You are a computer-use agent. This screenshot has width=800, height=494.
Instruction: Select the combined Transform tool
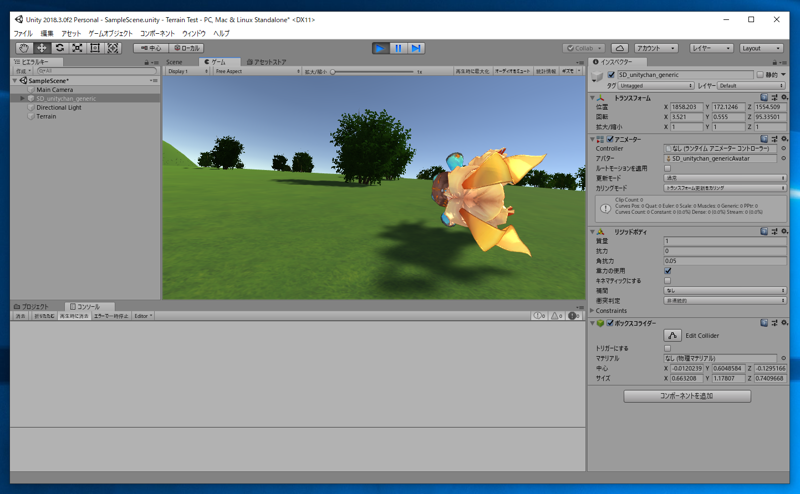click(113, 48)
